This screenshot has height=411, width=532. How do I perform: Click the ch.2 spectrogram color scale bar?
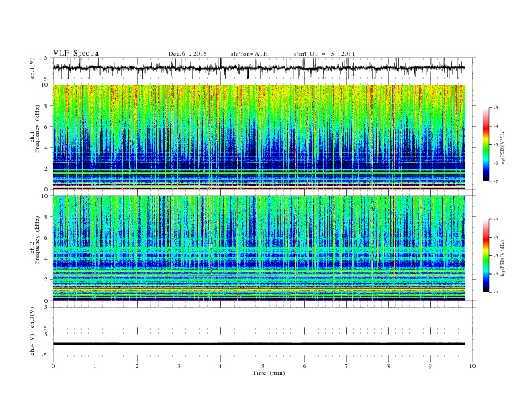pos(486,255)
